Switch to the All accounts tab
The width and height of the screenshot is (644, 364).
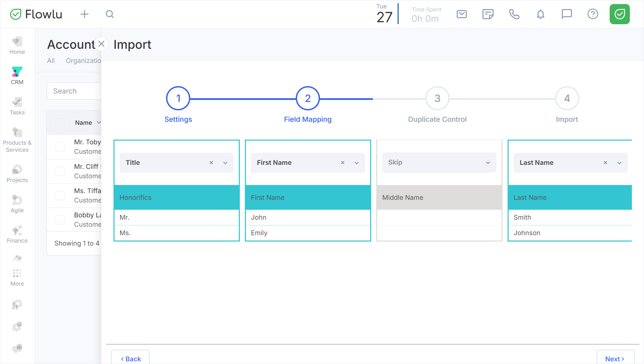(x=51, y=61)
